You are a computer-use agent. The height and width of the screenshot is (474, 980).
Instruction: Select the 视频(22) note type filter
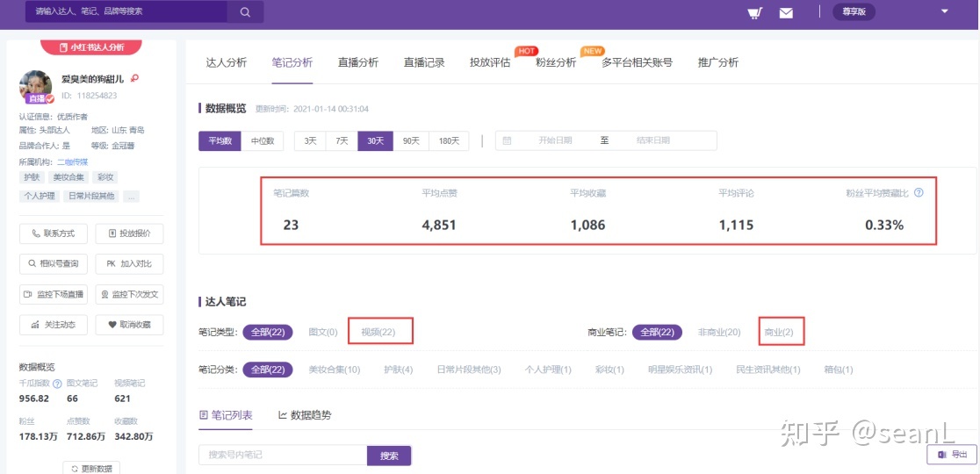(x=378, y=332)
